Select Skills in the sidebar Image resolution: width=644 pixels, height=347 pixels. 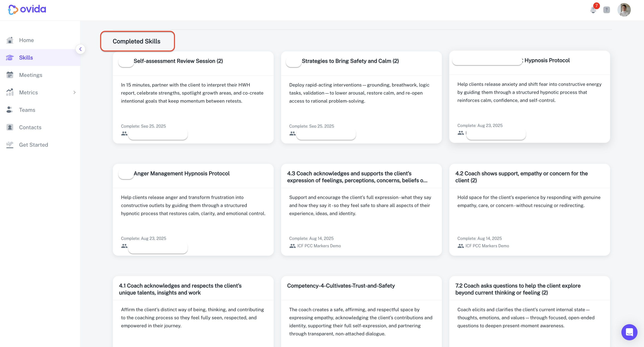(26, 57)
